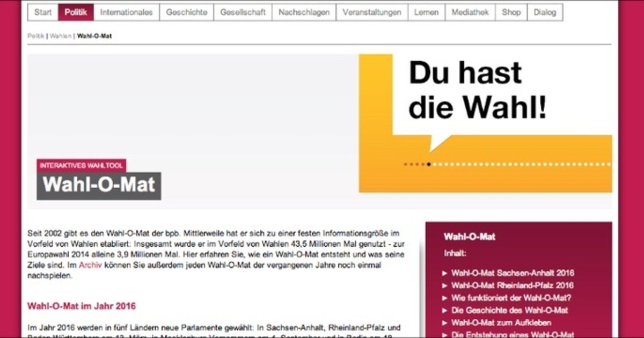Open 'Wie funktioniert der Wahl-O-Mat?' link
This screenshot has width=644, height=338.
pos(511,298)
